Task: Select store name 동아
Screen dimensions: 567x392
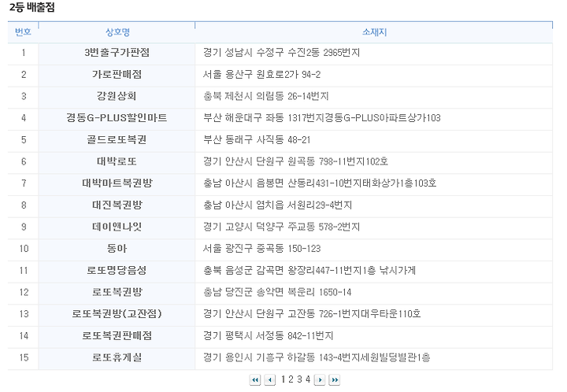Action: [117, 249]
